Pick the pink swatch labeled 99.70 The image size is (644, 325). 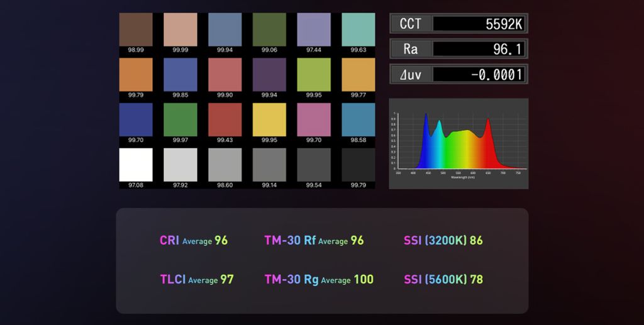tap(314, 119)
